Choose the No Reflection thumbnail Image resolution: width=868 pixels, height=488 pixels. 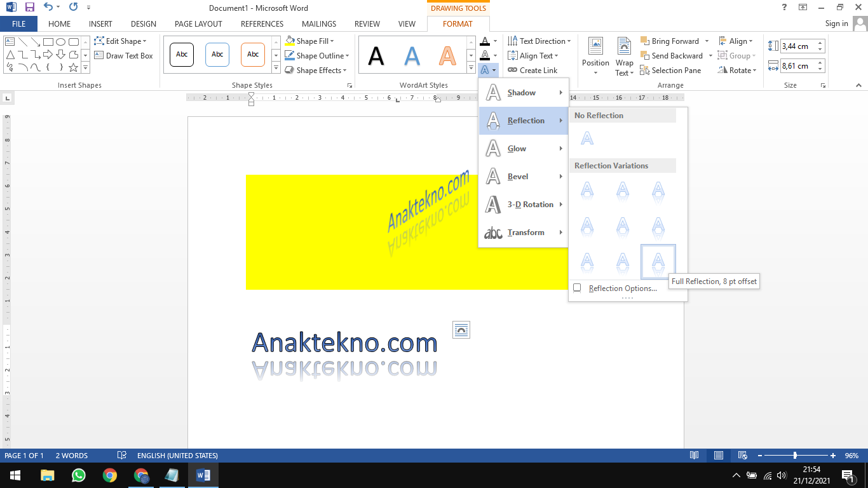coord(587,139)
